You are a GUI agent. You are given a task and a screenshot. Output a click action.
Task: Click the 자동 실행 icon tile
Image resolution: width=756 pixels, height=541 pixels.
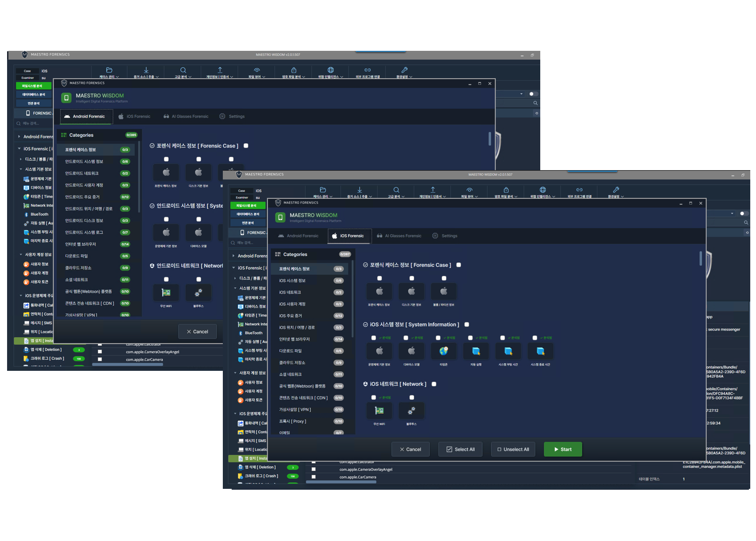pos(476,351)
